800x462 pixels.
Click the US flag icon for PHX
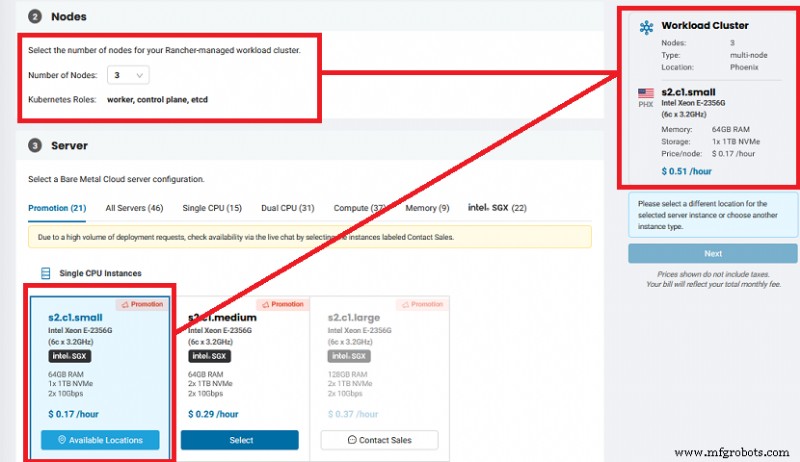point(645,93)
